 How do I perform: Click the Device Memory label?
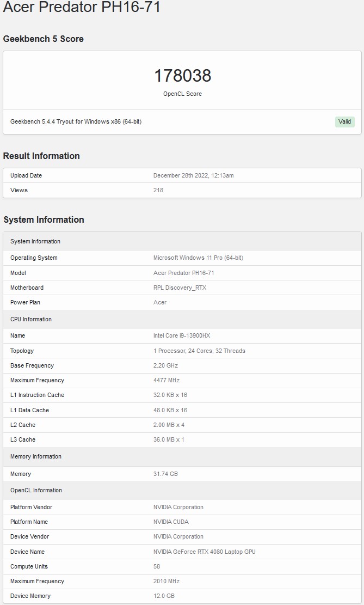pos(30,596)
